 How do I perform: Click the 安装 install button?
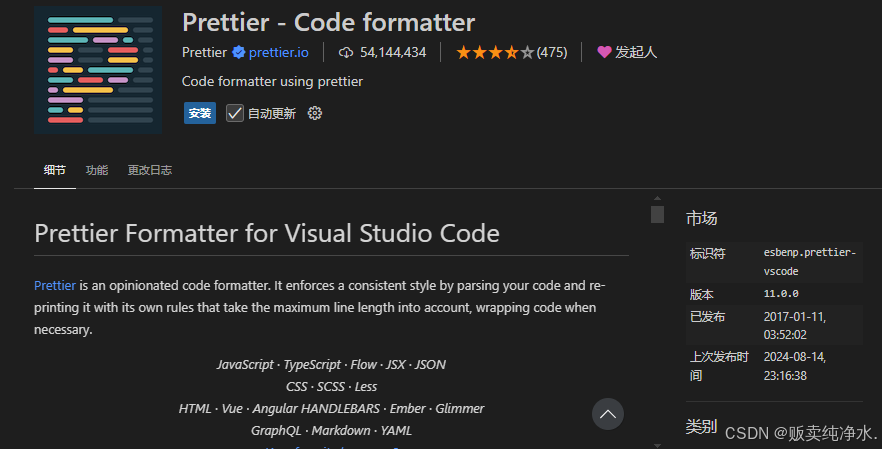[200, 113]
